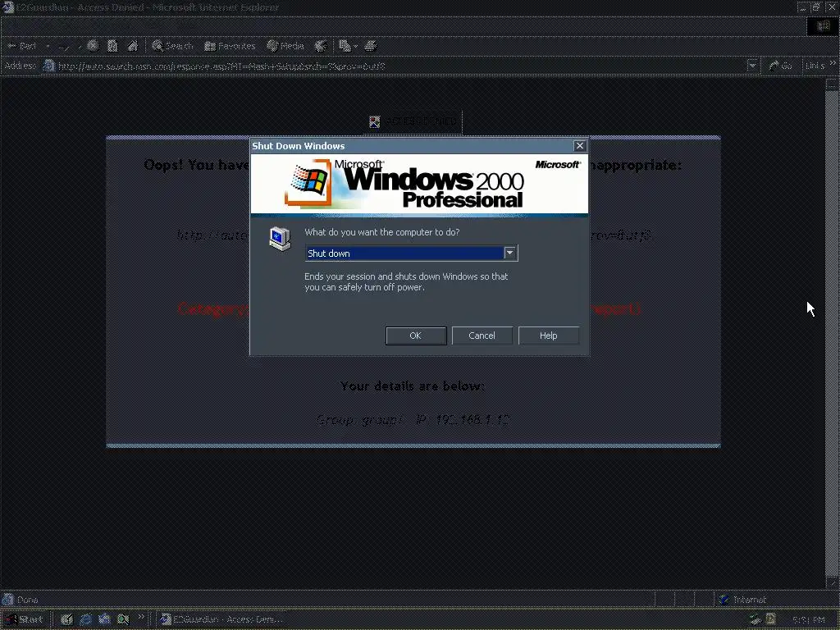Image resolution: width=840 pixels, height=630 pixels.
Task: Click the 'What do you want the computer to do?' label
Action: coord(382,232)
